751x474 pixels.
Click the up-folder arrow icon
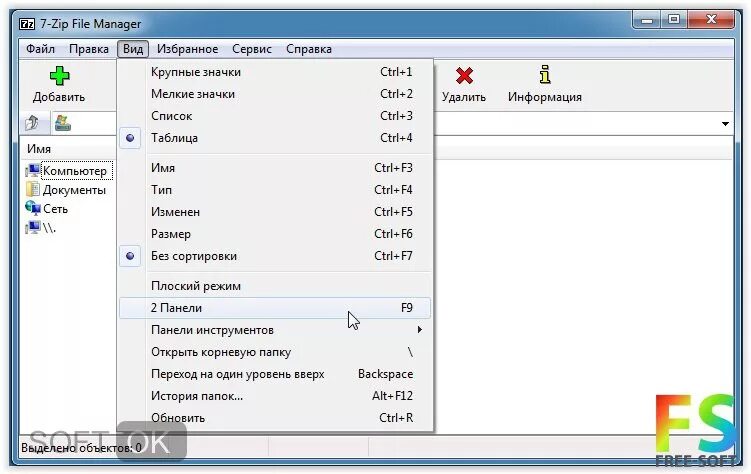tap(33, 123)
